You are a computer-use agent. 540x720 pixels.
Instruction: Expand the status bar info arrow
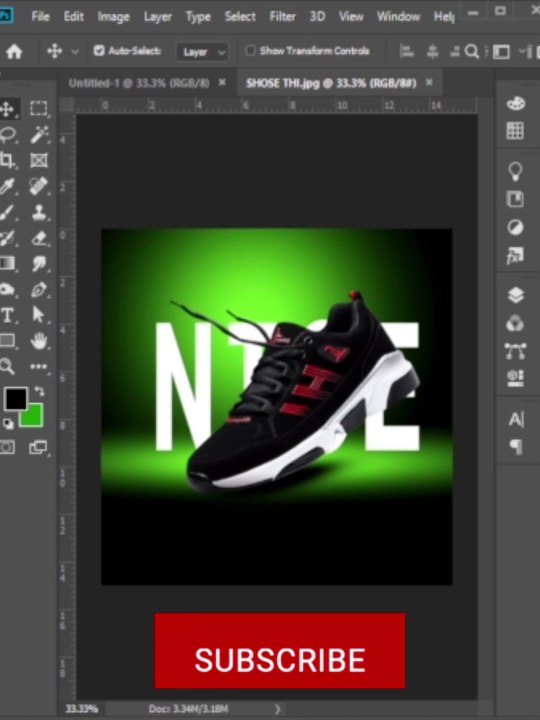[x=277, y=709]
